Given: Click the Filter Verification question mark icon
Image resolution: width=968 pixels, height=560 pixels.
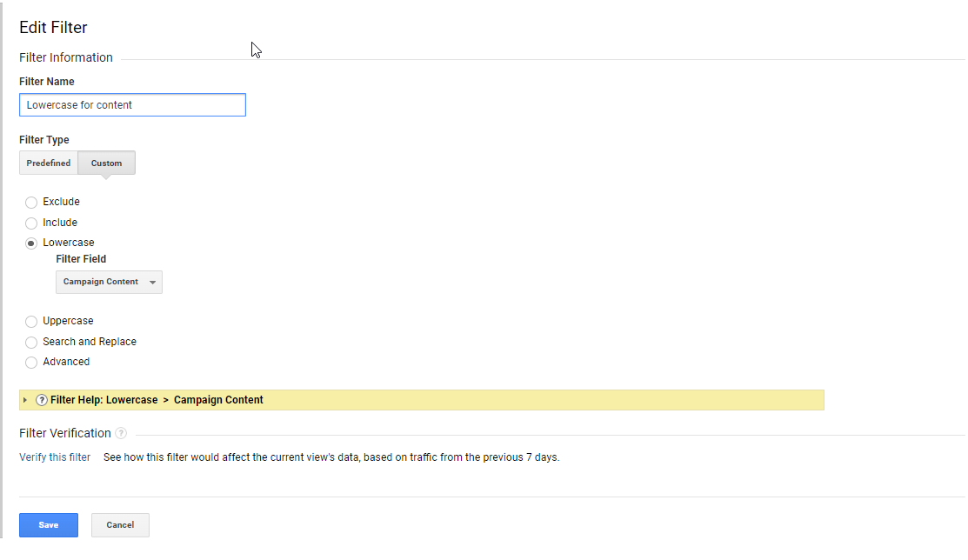Looking at the screenshot, I should 121,433.
